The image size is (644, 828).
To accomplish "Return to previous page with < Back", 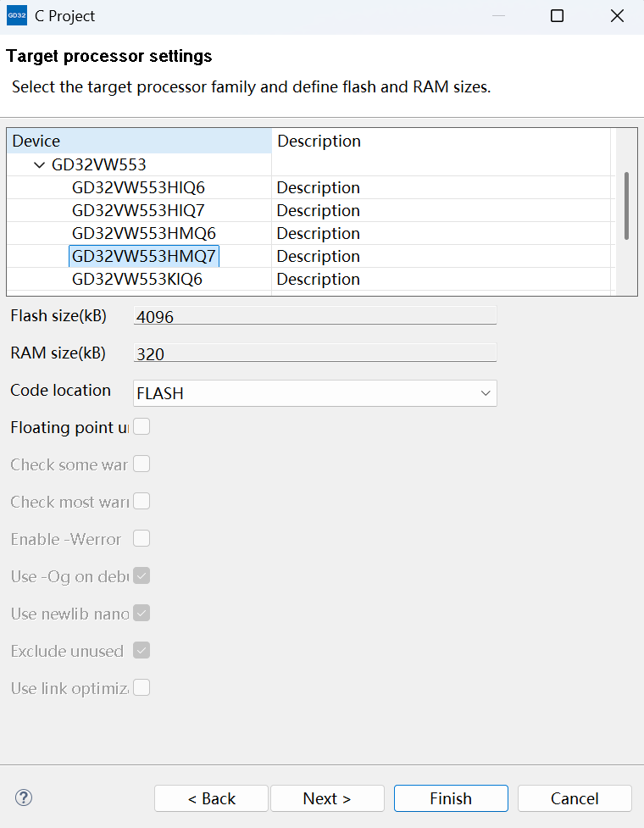I will tap(211, 798).
